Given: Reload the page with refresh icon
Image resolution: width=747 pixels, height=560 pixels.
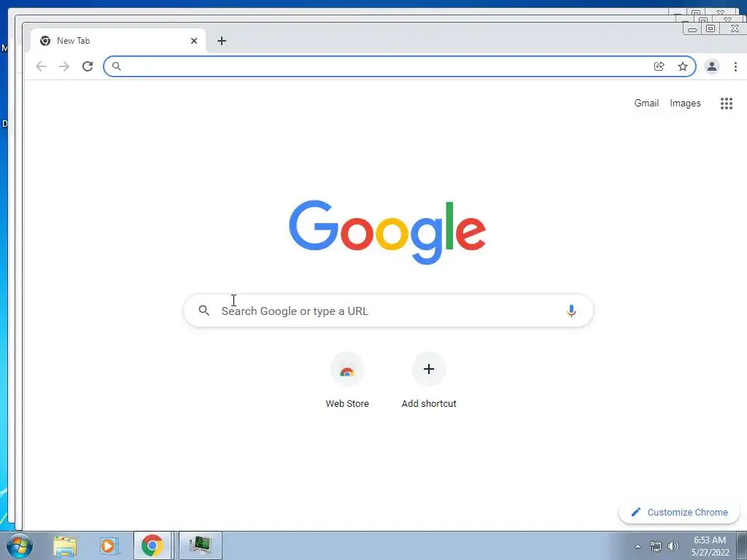Looking at the screenshot, I should 88,66.
